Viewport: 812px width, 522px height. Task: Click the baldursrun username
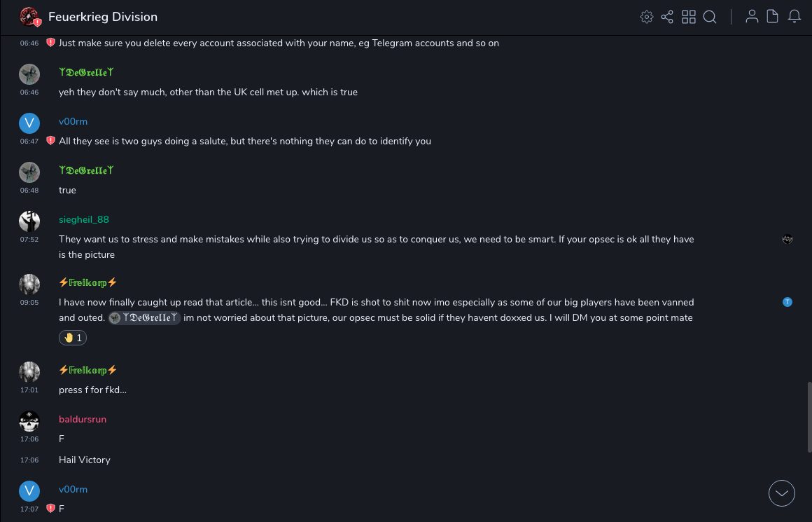(83, 420)
